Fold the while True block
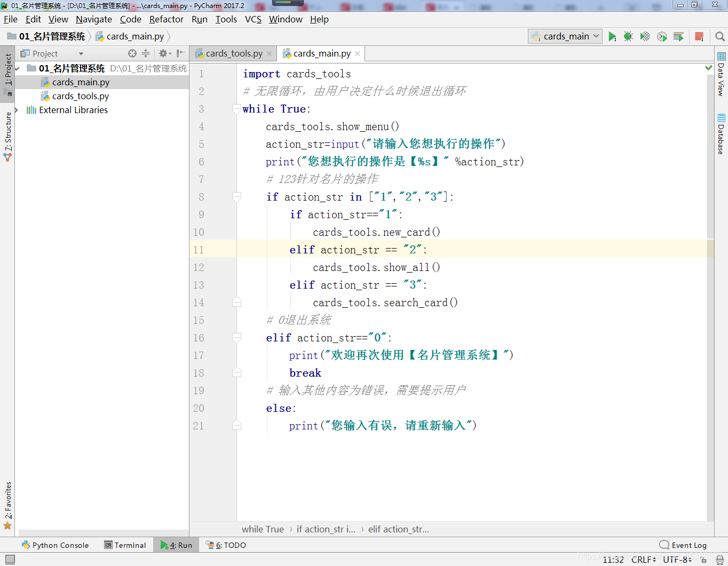This screenshot has width=728, height=566. point(236,109)
